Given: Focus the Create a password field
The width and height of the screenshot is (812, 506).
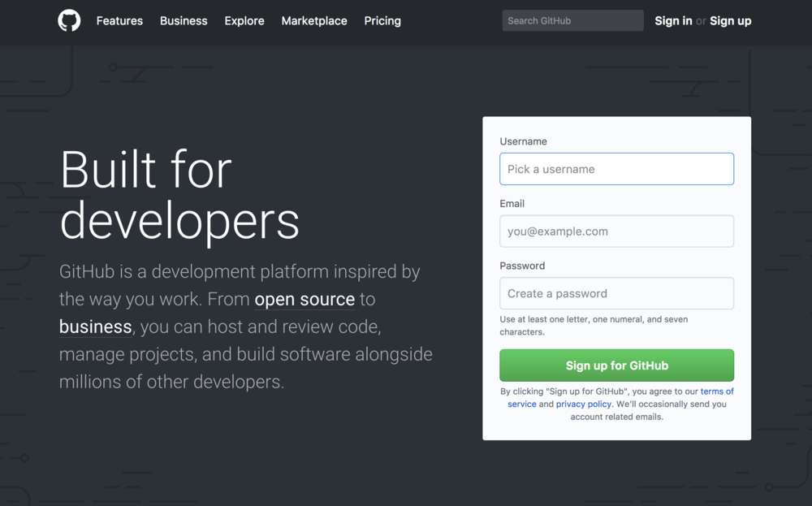Looking at the screenshot, I should click(x=617, y=293).
